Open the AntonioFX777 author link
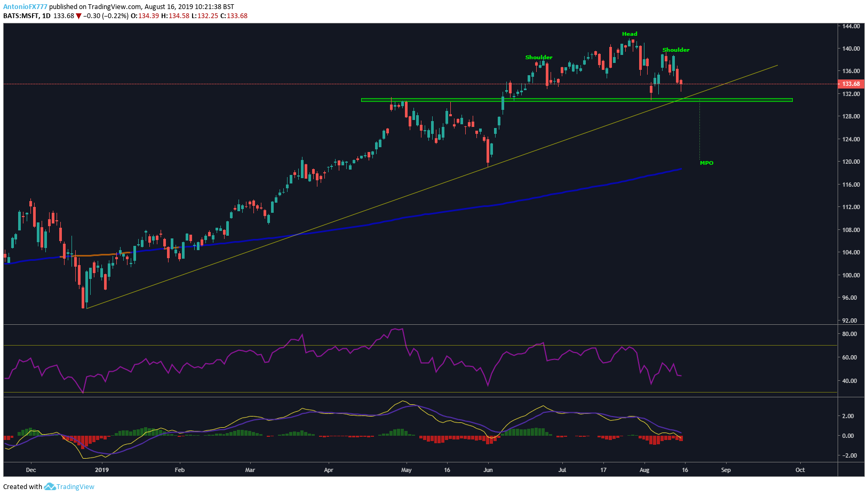 pyautogui.click(x=26, y=7)
